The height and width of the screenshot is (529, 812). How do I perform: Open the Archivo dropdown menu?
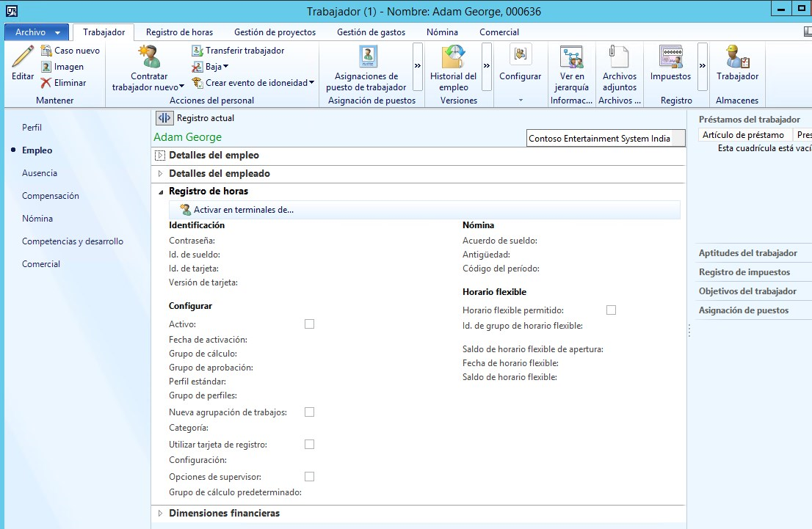[x=36, y=32]
